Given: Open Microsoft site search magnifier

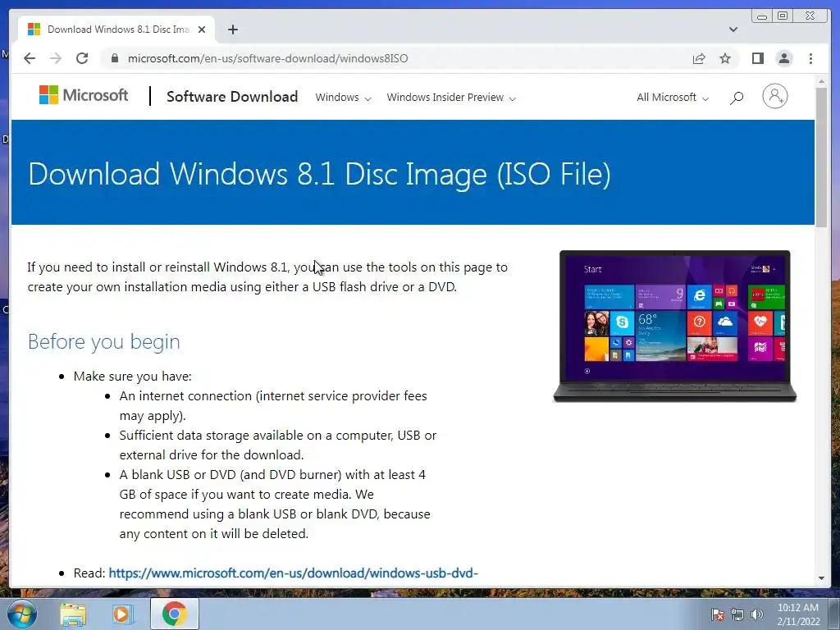Looking at the screenshot, I should pos(737,98).
